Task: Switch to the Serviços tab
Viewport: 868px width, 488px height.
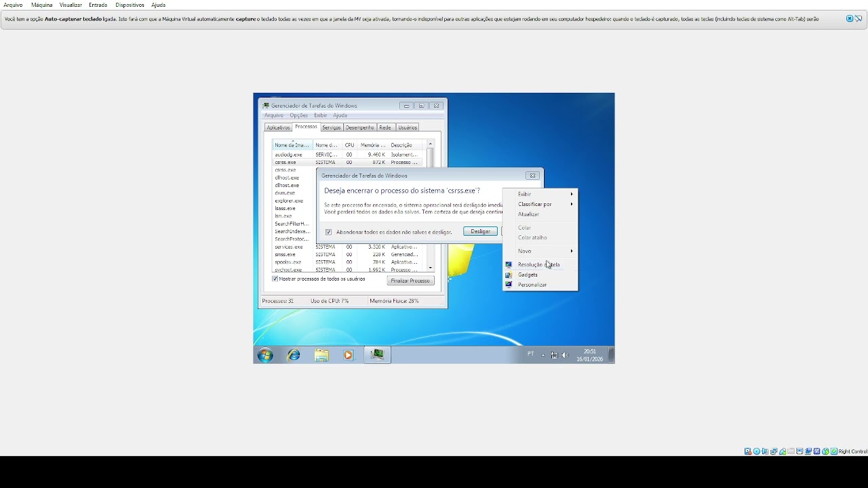Action: [332, 127]
